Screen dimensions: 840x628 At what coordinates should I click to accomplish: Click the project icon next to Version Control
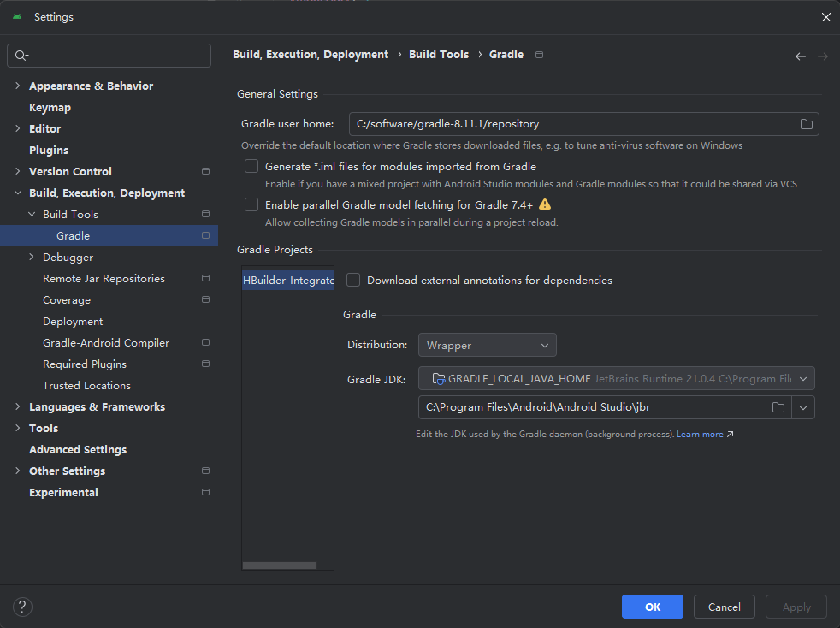[x=205, y=171]
